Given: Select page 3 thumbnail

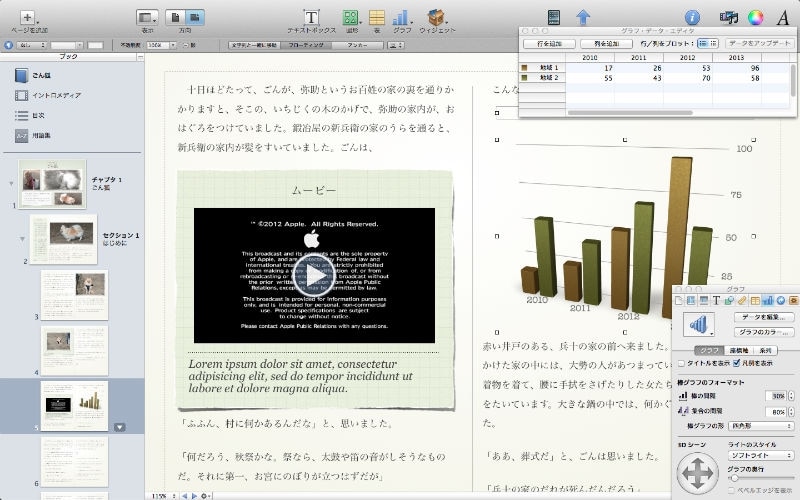Looking at the screenshot, I should coord(74,295).
